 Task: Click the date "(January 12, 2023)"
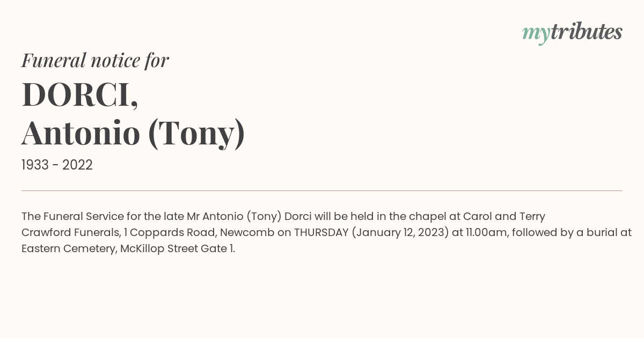(400, 233)
